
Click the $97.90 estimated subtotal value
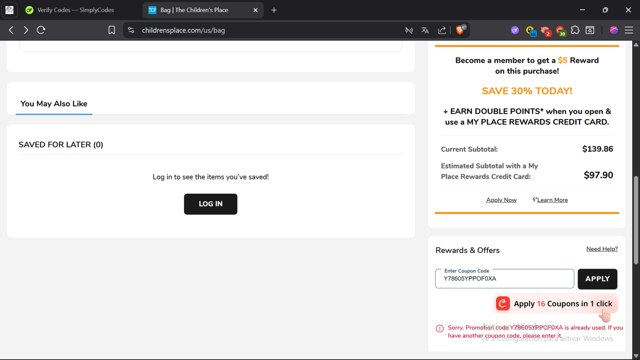pos(598,175)
